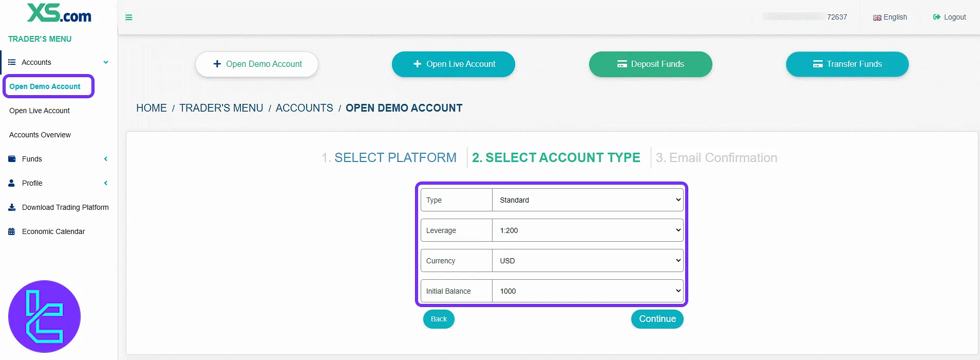Select step 2 Select Account Type tab
This screenshot has width=980, height=360.
coord(556,157)
